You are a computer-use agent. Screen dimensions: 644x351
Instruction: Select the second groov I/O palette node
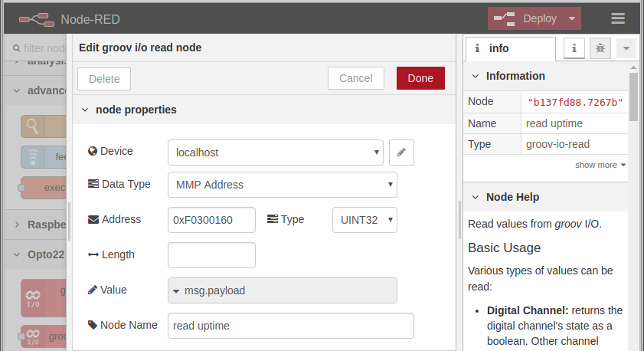[x=44, y=336]
